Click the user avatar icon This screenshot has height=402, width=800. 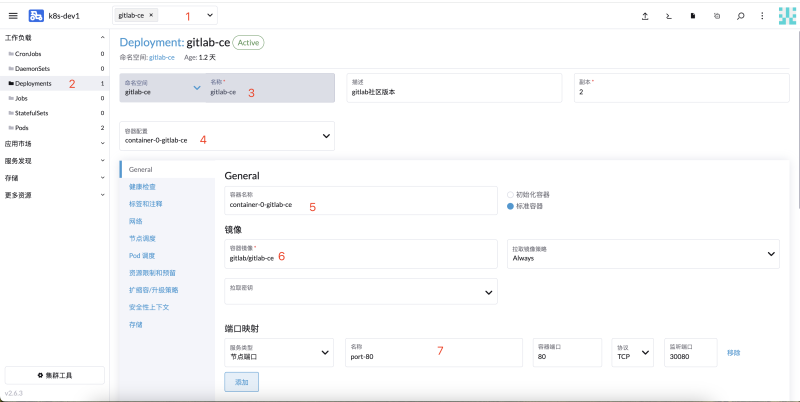(787, 16)
